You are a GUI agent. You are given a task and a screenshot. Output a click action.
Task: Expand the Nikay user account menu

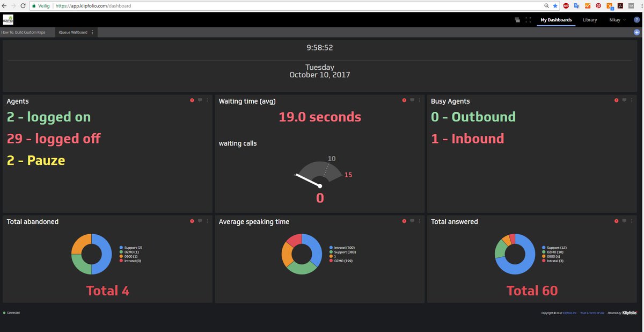point(617,20)
